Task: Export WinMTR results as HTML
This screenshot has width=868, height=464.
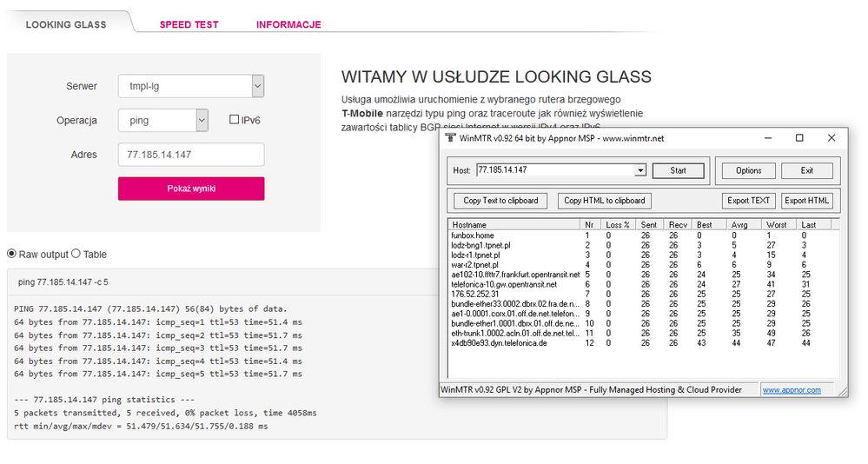Action: click(807, 201)
